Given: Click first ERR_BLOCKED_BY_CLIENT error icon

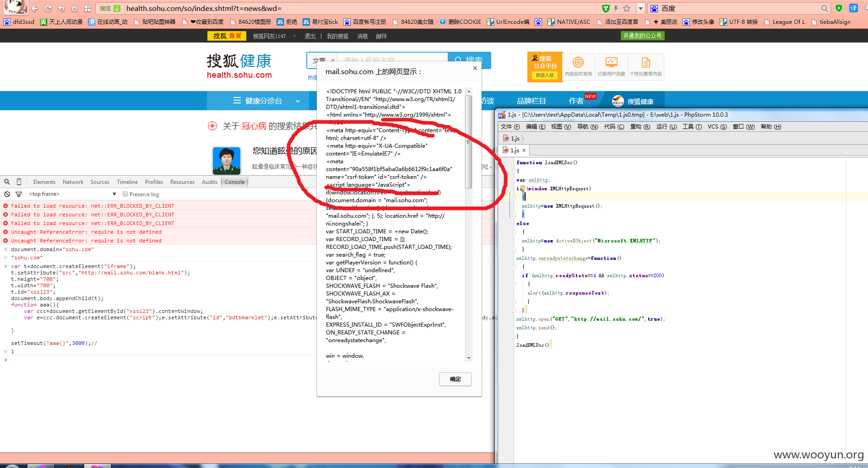Looking at the screenshot, I should point(5,206).
